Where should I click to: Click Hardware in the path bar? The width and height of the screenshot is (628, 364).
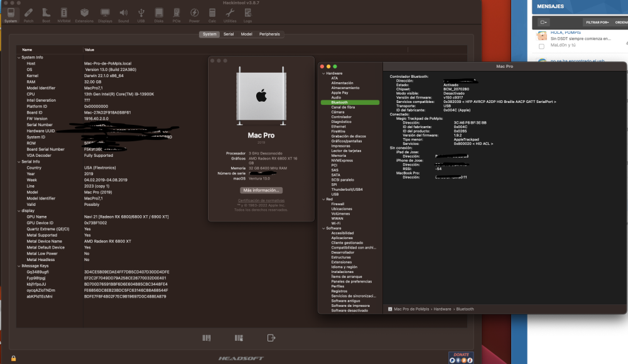pos(442,309)
